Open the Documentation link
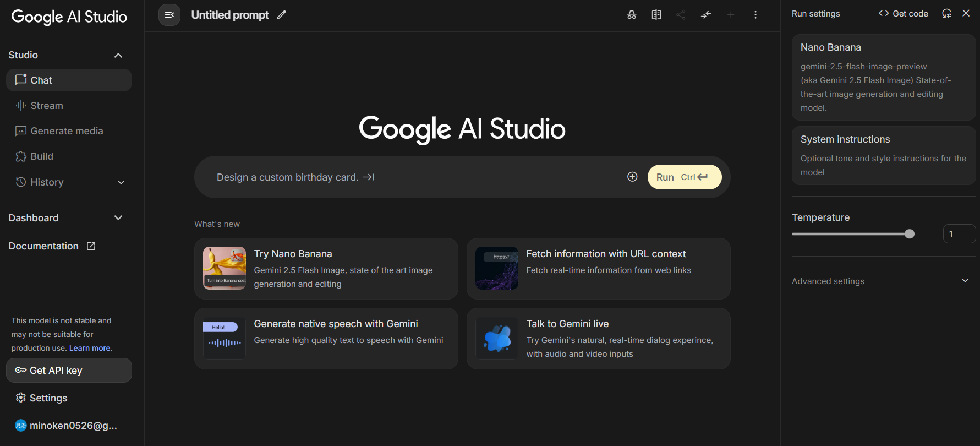 pyautogui.click(x=43, y=246)
